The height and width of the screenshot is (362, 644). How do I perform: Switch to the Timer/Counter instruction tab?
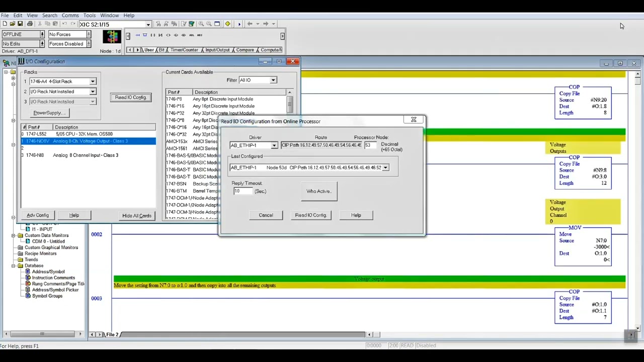(184, 50)
